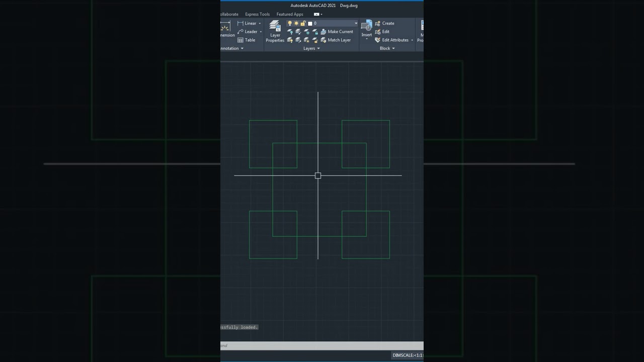Click Create block button
The width and height of the screenshot is (644, 362).
coord(385,23)
